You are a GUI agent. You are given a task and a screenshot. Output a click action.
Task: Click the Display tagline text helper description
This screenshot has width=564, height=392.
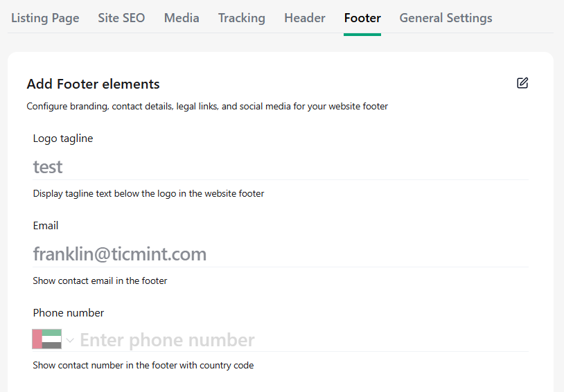148,193
